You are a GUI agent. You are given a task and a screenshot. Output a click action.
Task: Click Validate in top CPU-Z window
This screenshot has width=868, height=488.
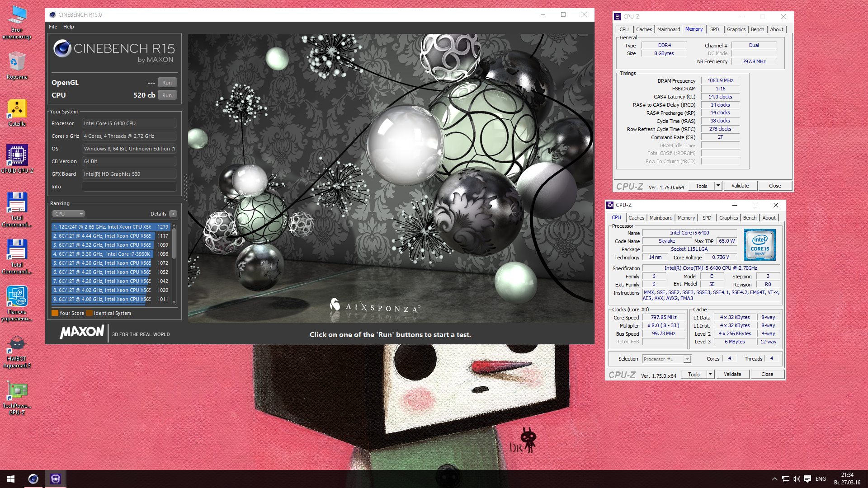(740, 186)
